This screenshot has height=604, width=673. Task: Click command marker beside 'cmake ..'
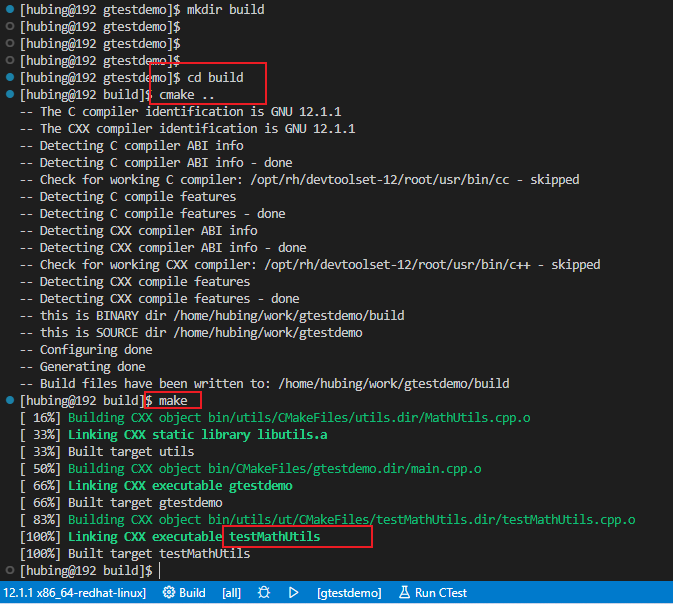tap(10, 94)
